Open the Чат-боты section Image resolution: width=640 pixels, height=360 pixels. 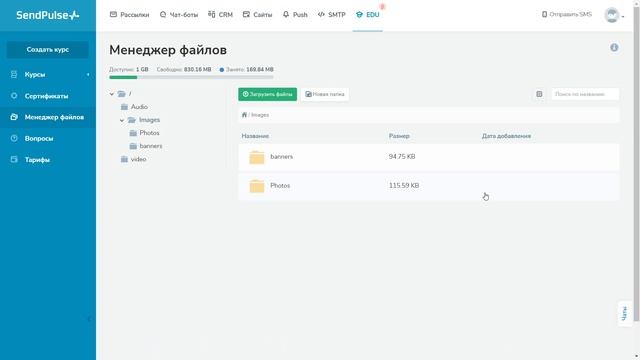click(179, 15)
